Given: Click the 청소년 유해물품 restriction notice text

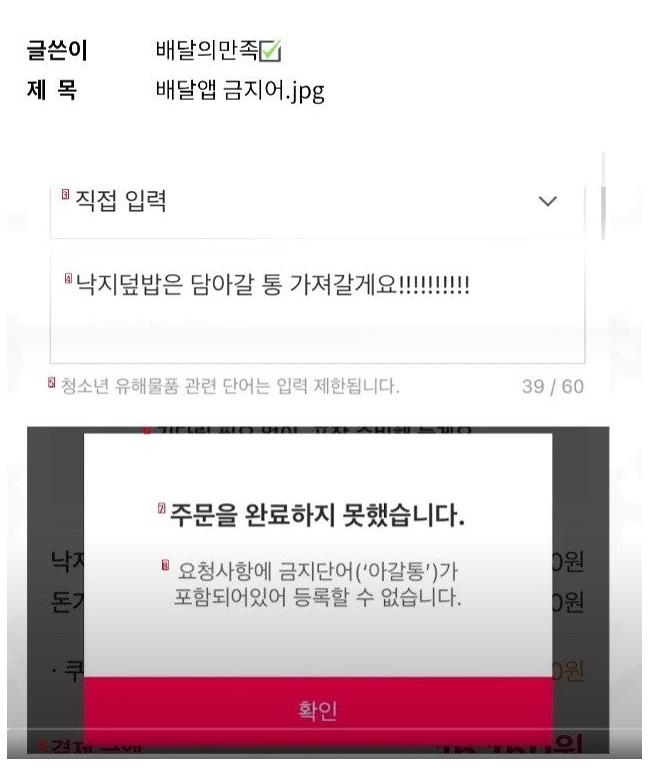Looking at the screenshot, I should pyautogui.click(x=230, y=386).
